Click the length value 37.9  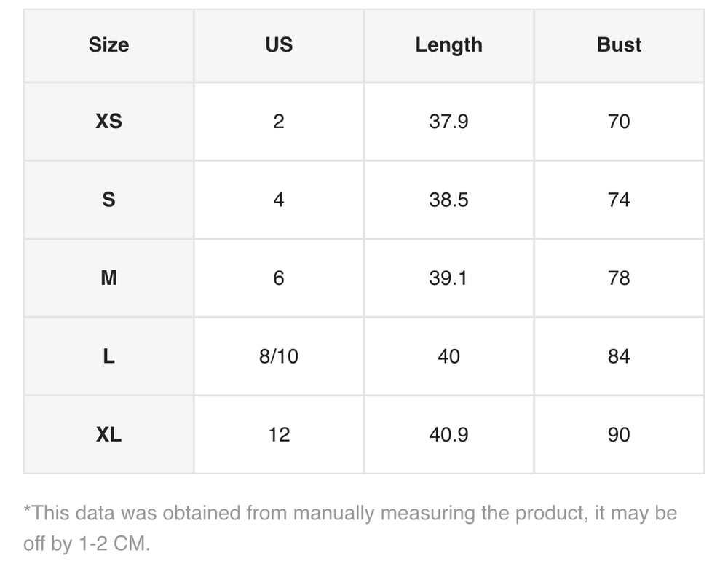click(448, 121)
